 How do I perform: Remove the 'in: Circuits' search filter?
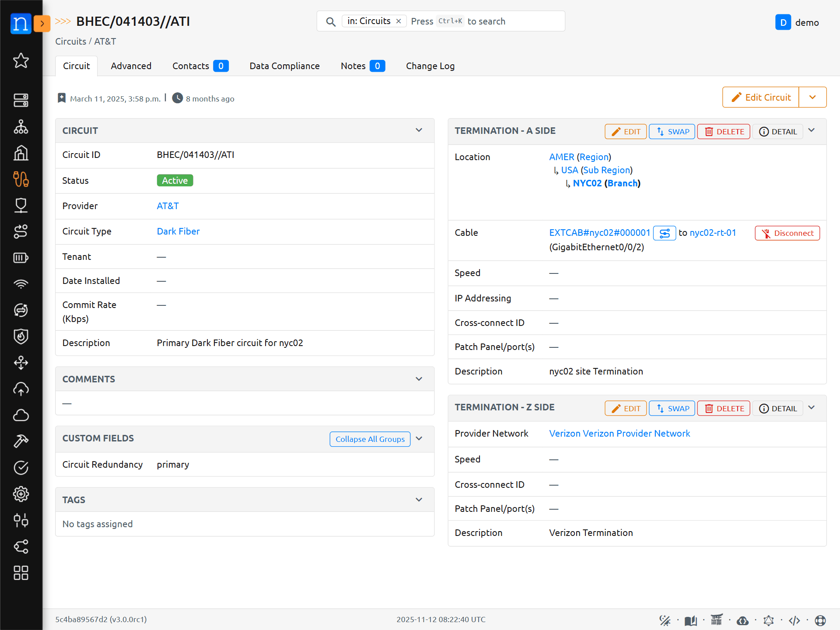399,21
